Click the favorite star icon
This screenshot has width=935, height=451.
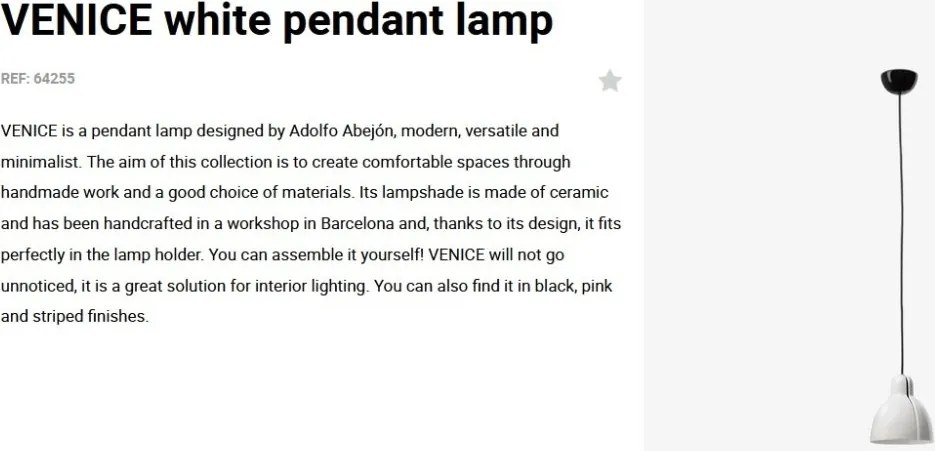click(x=610, y=81)
